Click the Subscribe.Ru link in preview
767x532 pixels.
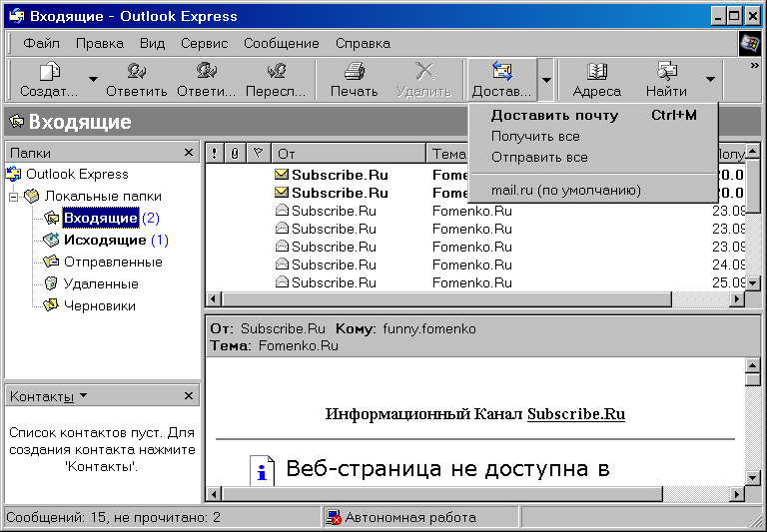(x=576, y=414)
